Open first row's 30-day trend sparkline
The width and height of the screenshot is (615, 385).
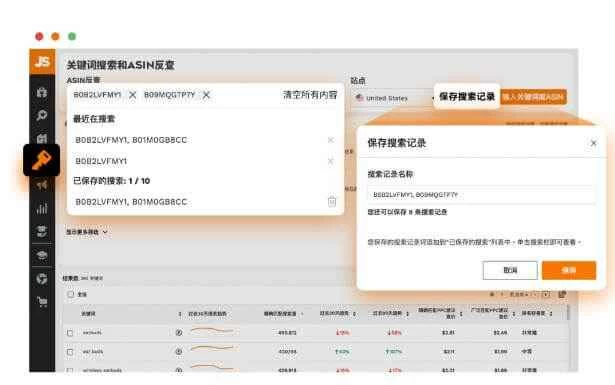[212, 331]
